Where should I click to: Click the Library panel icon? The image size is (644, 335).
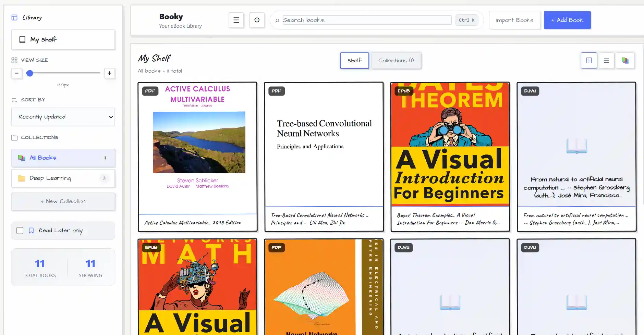pyautogui.click(x=14, y=17)
